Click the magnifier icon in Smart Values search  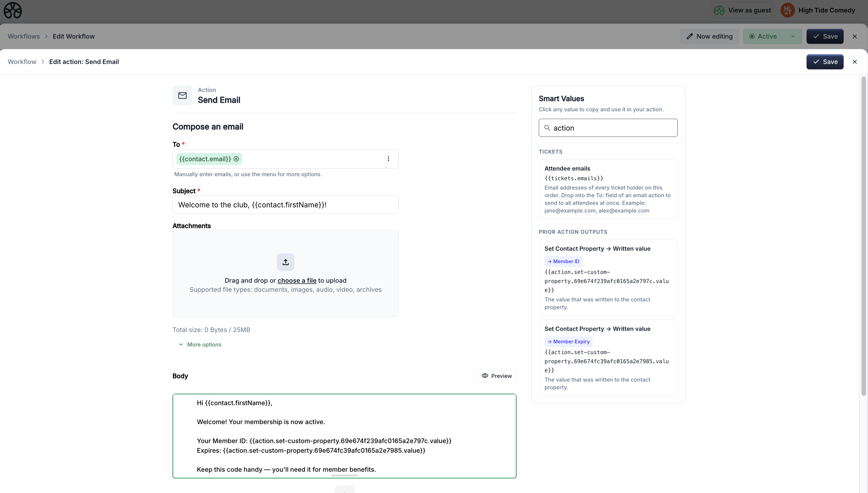[x=547, y=128]
